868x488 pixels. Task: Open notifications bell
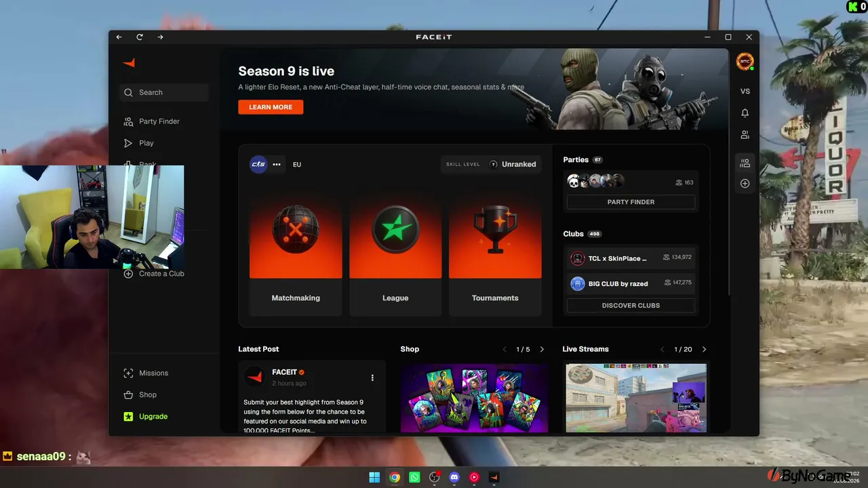point(745,113)
